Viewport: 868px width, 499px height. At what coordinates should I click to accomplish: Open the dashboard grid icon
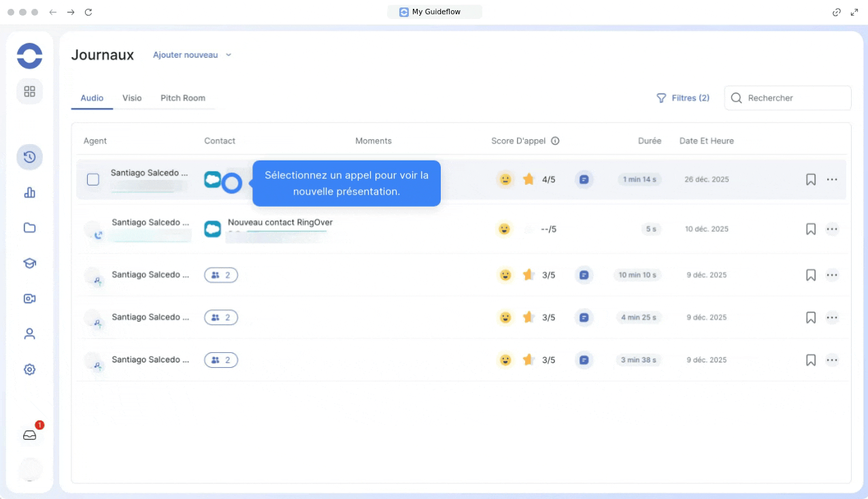click(29, 91)
